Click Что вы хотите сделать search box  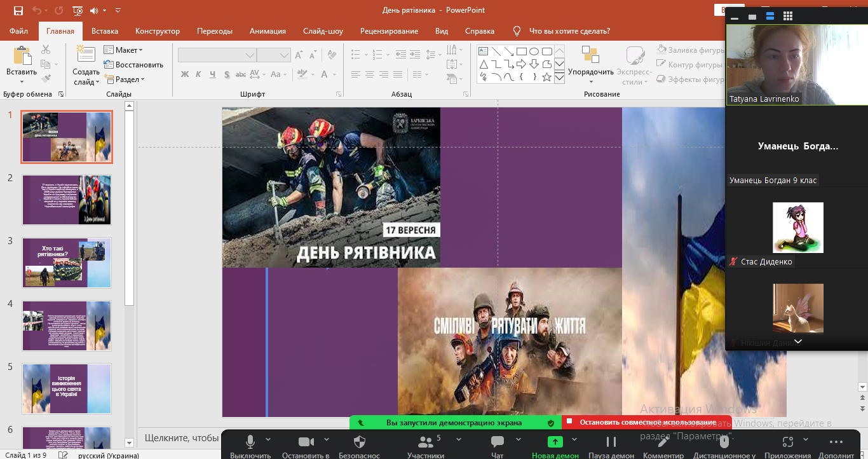tap(569, 31)
